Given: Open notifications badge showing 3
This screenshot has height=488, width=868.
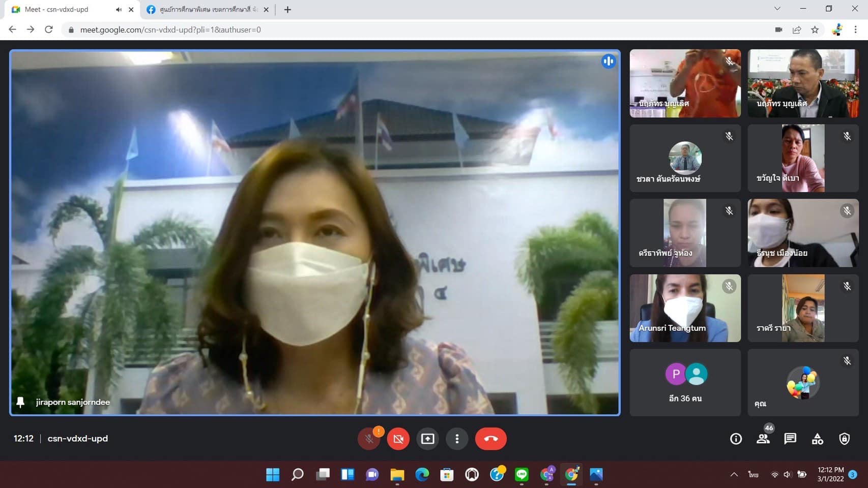Looking at the screenshot, I should 853,474.
